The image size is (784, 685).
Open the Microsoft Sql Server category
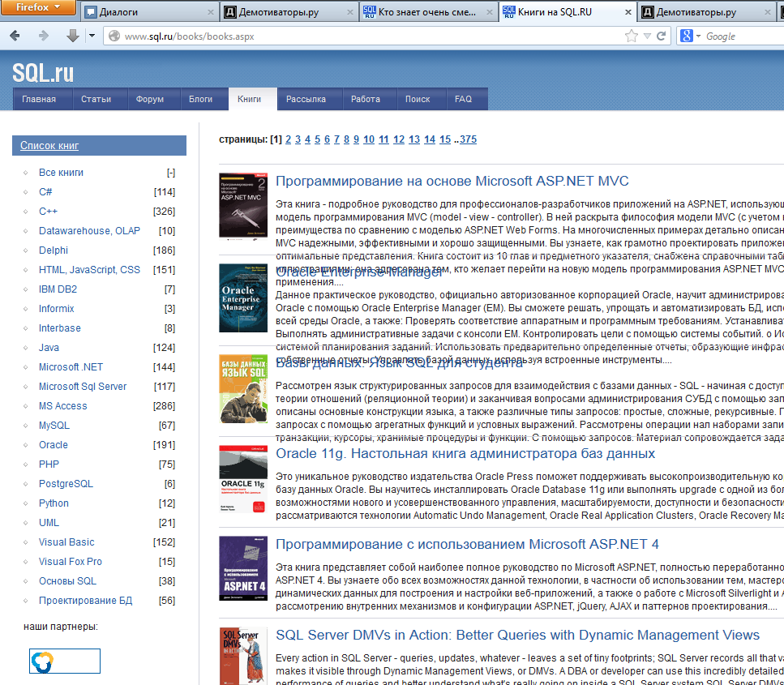(x=83, y=387)
